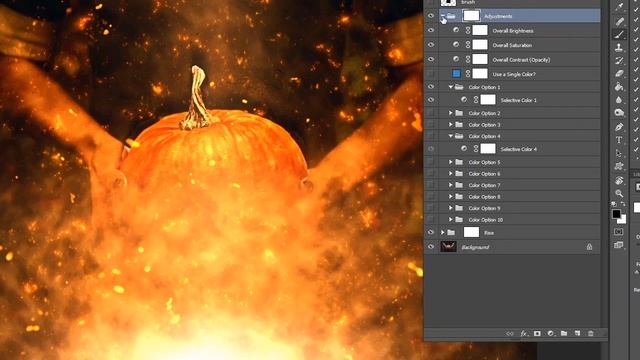Toggle visibility of Selective Color 4
Image resolution: width=640 pixels, height=360 pixels.
click(x=431, y=149)
